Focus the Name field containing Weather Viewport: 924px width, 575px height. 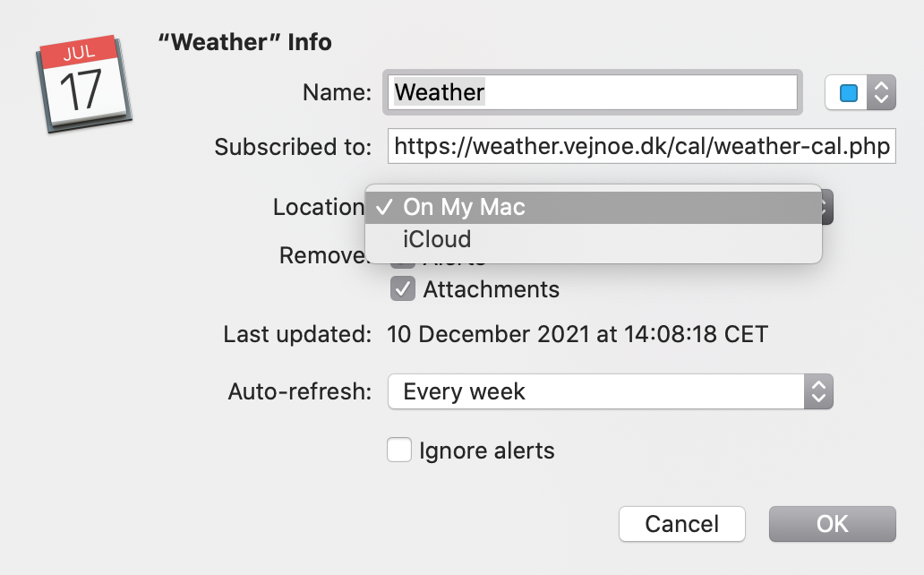[592, 92]
